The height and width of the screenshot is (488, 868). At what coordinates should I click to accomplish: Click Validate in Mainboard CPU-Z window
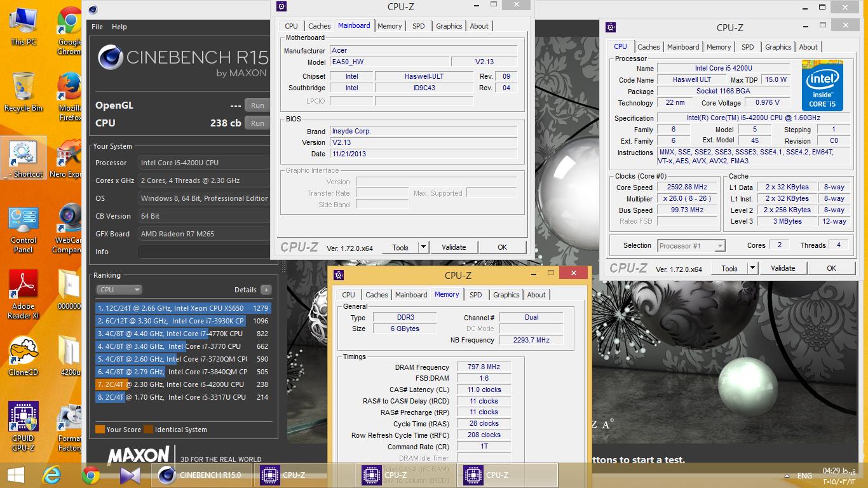point(454,247)
